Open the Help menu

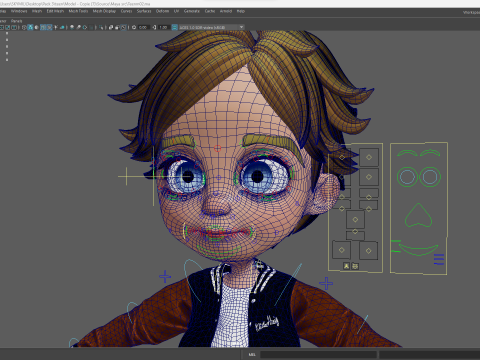(x=241, y=11)
